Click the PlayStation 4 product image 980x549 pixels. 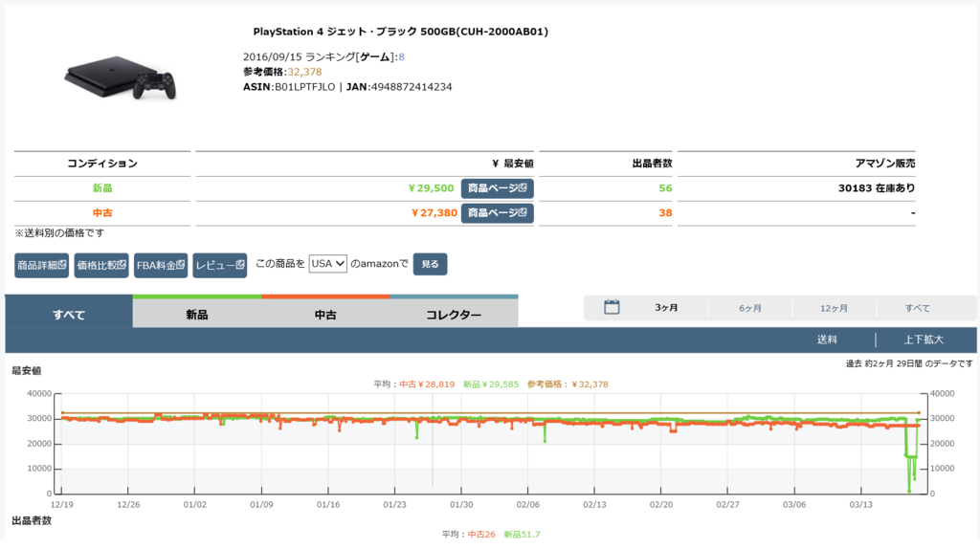(120, 78)
